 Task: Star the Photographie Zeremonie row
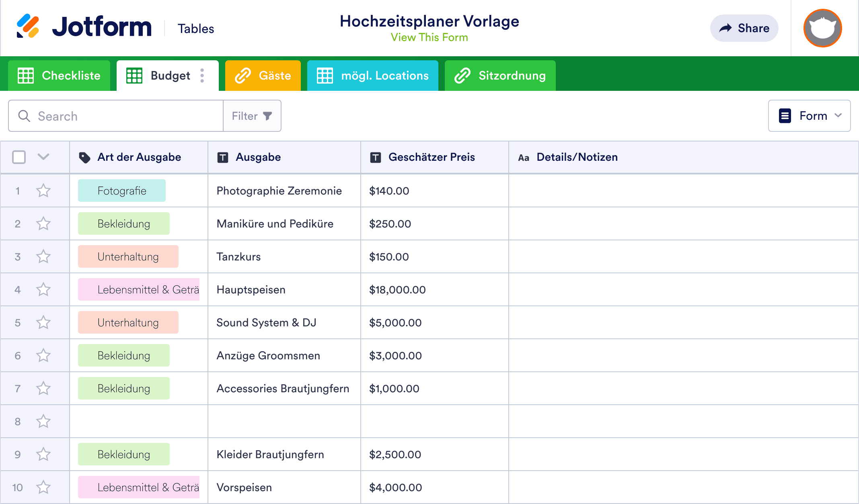43,191
